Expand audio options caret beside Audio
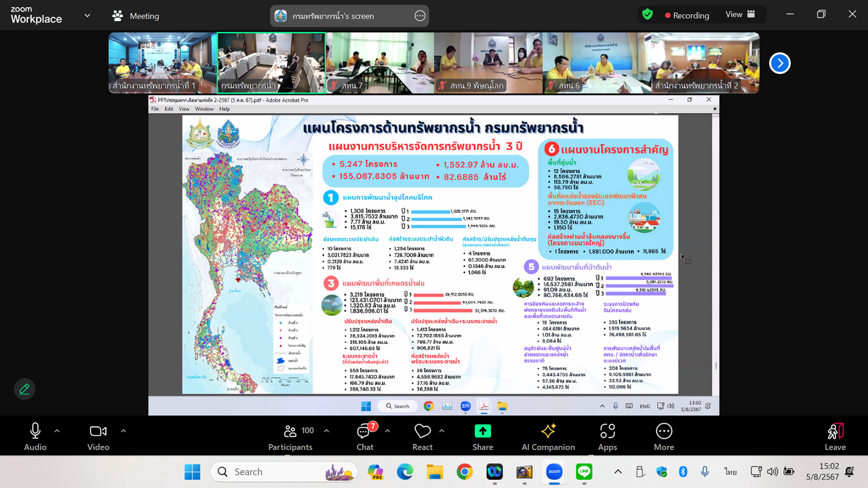 click(57, 430)
